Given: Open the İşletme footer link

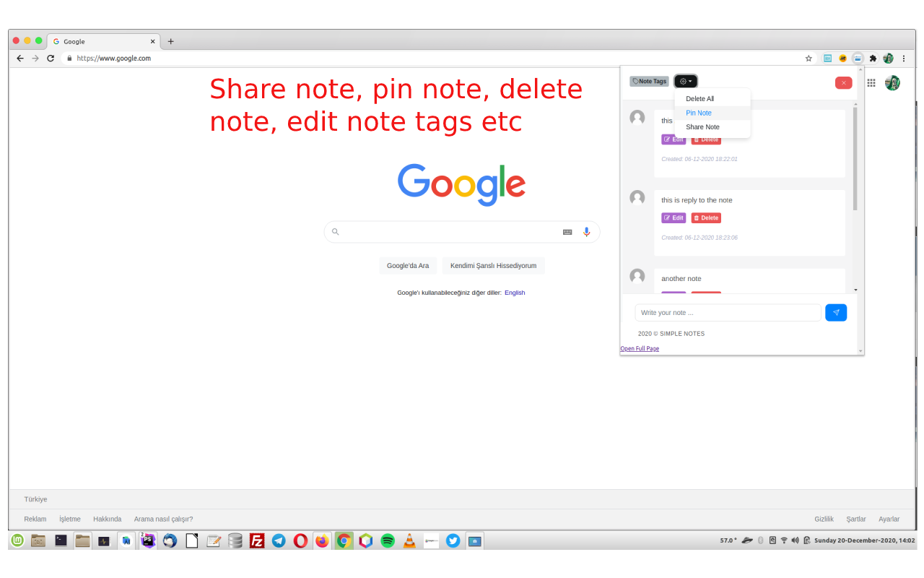Looking at the screenshot, I should (x=70, y=519).
